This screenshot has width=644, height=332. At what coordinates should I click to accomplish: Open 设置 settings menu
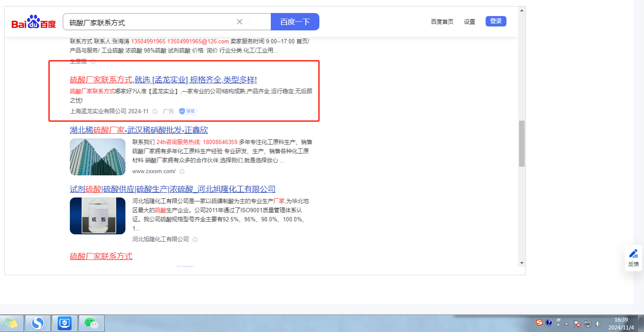coord(469,22)
